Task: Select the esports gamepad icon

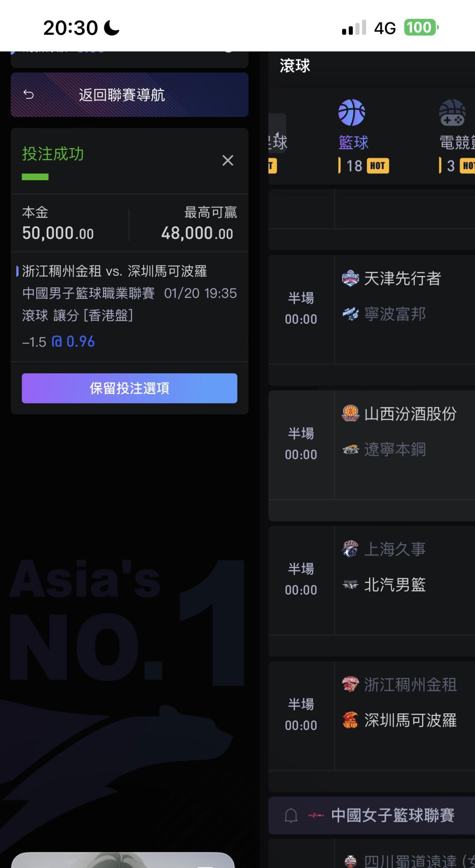Action: pyautogui.click(x=452, y=113)
